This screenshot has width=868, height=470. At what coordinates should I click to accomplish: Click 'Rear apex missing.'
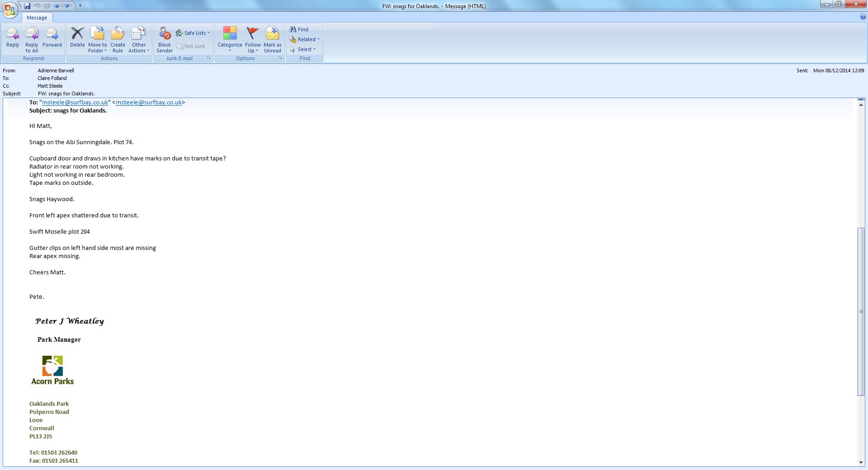coord(55,256)
